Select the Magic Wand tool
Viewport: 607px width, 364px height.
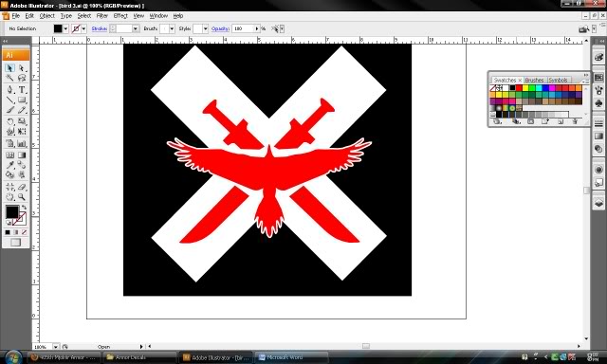(x=9, y=79)
